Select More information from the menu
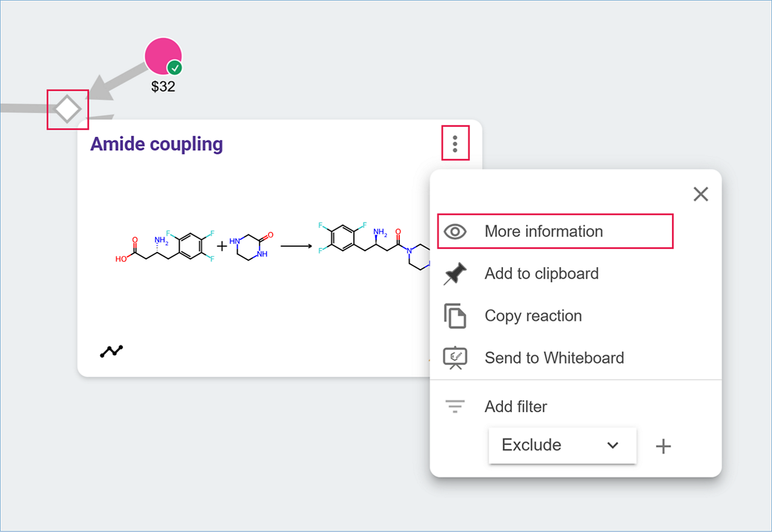 [543, 232]
